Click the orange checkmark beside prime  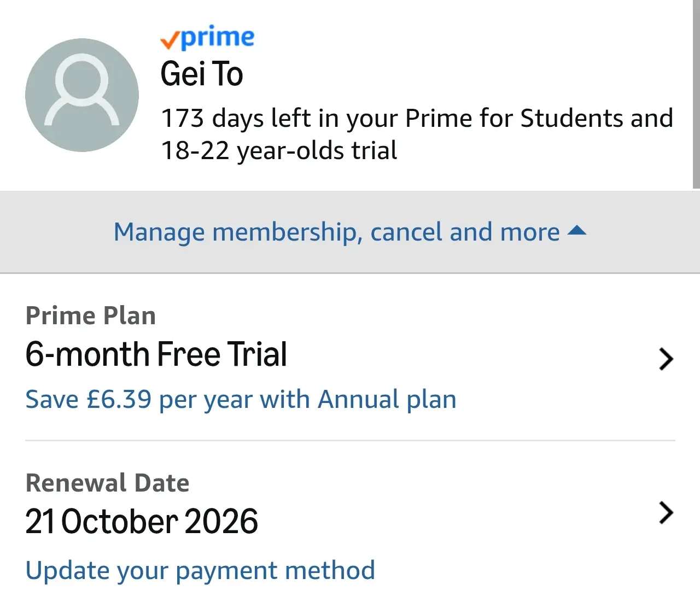point(170,41)
